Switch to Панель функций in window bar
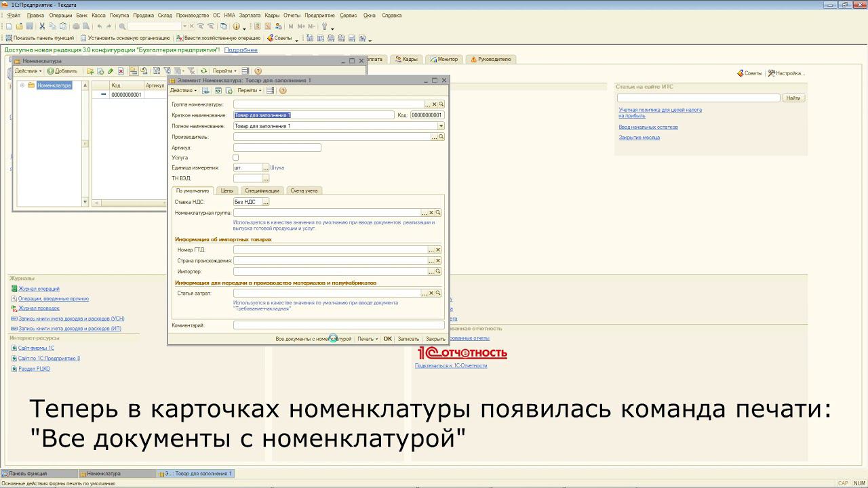Viewport: 868px width, 488px height. coord(39,474)
